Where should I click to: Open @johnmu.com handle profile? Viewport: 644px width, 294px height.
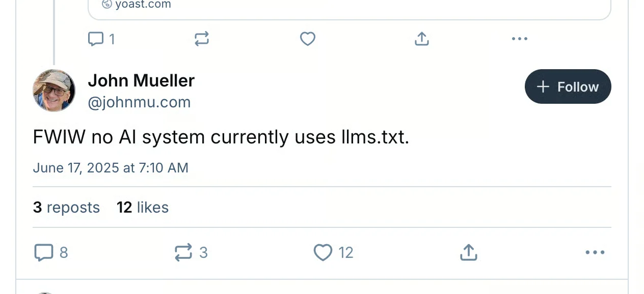click(x=140, y=102)
